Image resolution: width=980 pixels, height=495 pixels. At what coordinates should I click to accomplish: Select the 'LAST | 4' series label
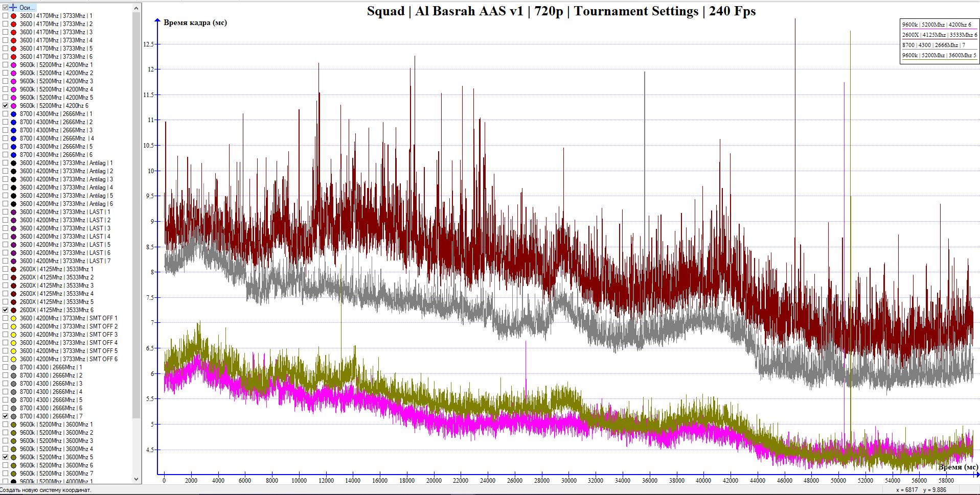click(x=65, y=237)
